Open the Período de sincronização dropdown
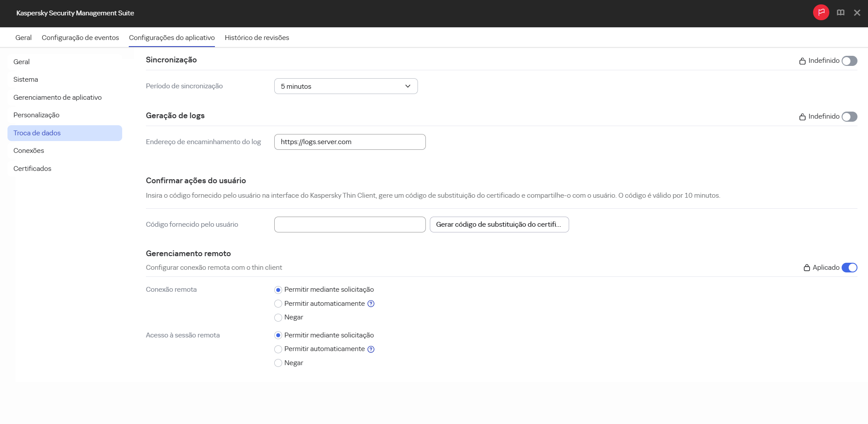 (345, 86)
